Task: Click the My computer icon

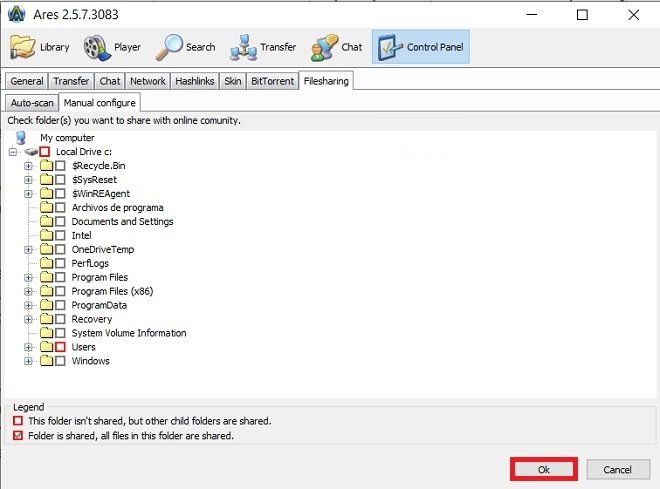Action: tap(20, 137)
